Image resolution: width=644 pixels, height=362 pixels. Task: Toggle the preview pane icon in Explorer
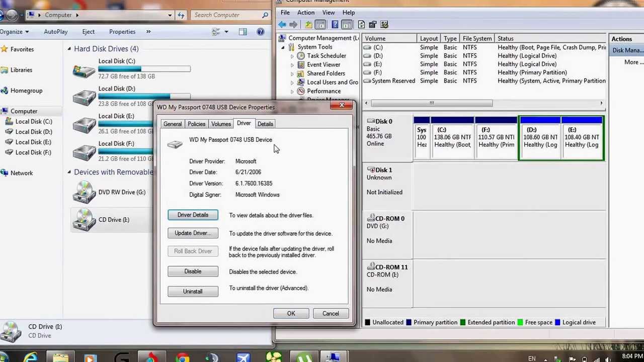pyautogui.click(x=243, y=32)
